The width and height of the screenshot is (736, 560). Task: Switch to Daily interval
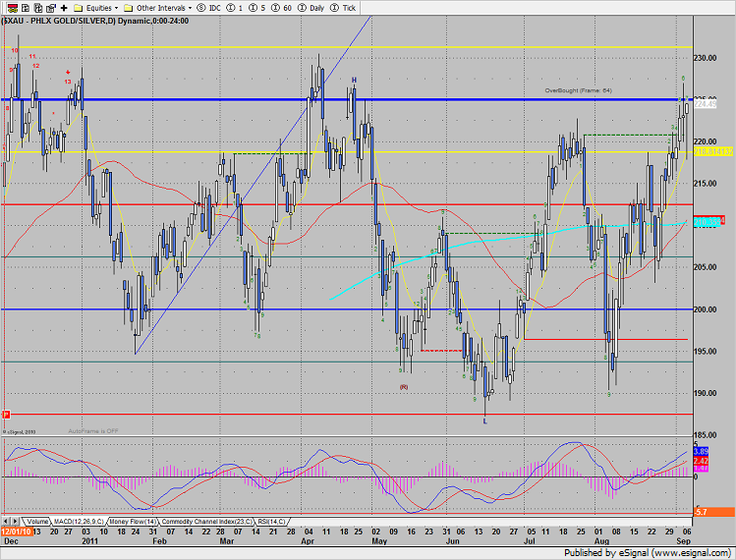311,8
